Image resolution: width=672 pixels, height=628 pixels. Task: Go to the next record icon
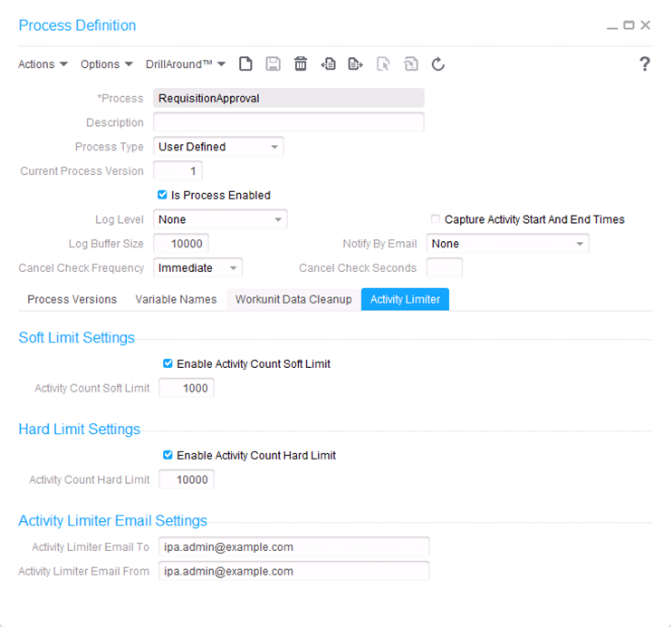pos(356,64)
